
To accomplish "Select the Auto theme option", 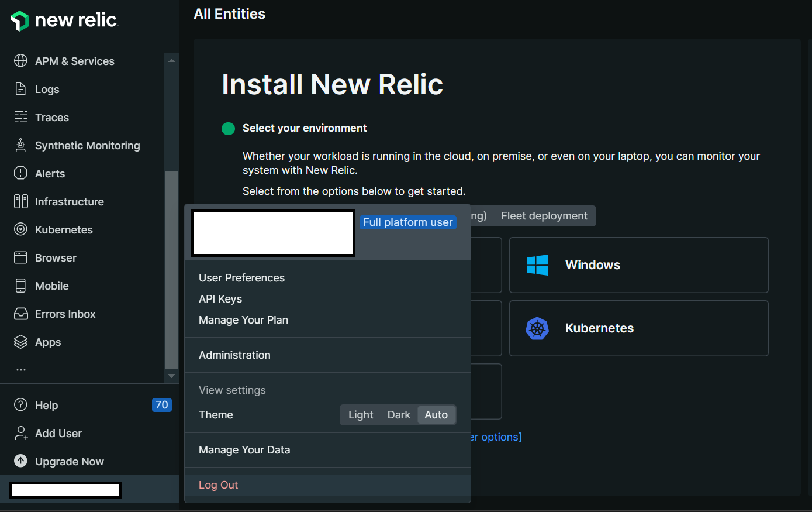I will 436,415.
